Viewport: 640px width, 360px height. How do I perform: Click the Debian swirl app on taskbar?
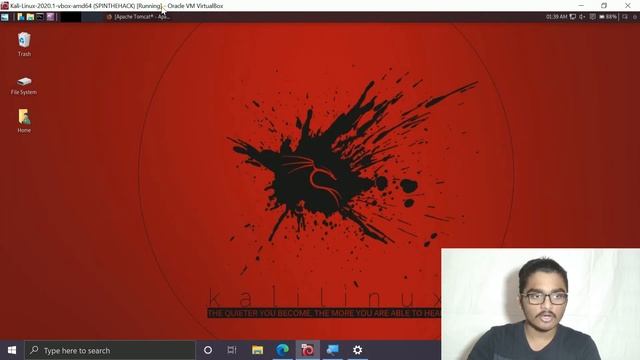click(307, 350)
